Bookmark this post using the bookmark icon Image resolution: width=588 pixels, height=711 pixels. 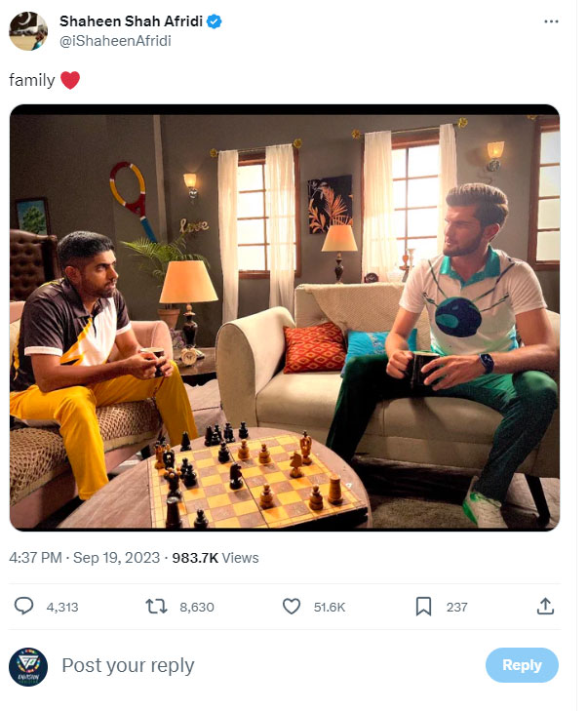tap(423, 607)
